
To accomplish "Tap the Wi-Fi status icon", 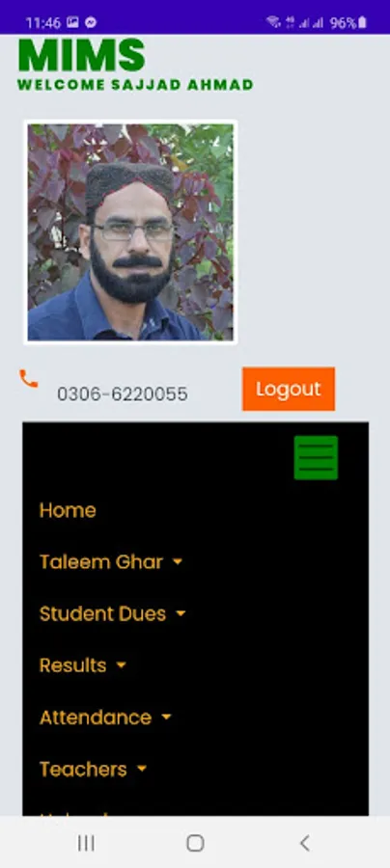I will tap(273, 22).
